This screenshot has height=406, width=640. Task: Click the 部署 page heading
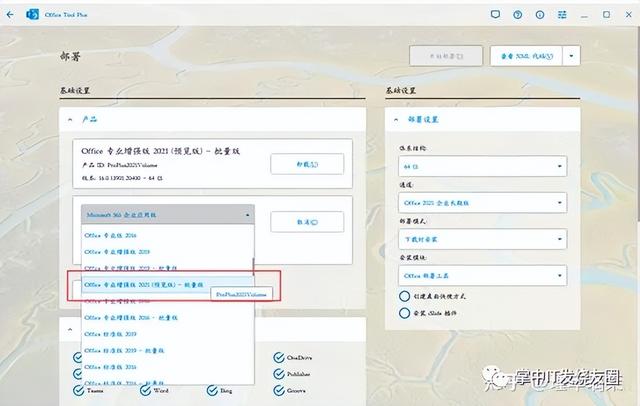70,56
